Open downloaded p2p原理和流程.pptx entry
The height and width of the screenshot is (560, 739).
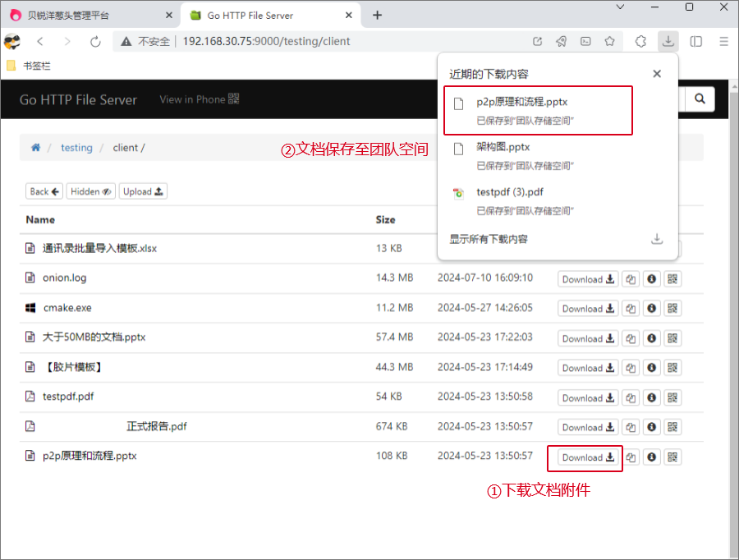click(538, 110)
